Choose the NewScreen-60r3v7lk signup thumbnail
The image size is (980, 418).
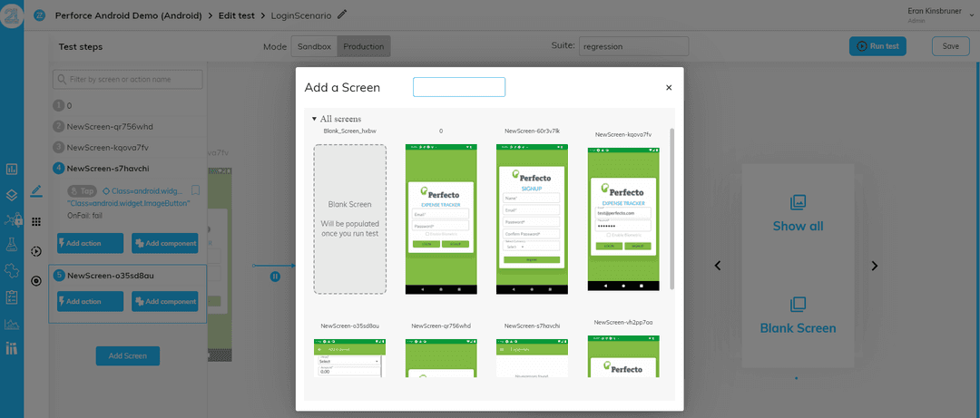pyautogui.click(x=532, y=219)
